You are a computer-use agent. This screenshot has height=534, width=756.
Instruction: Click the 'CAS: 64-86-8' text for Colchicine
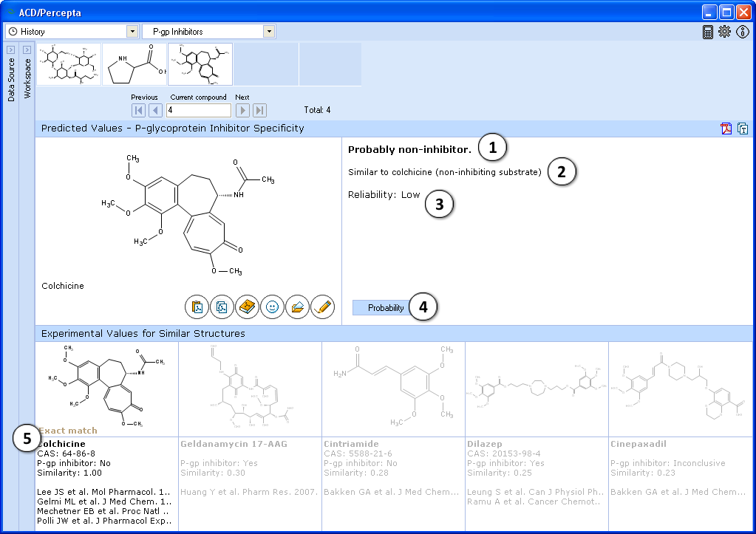coord(66,453)
